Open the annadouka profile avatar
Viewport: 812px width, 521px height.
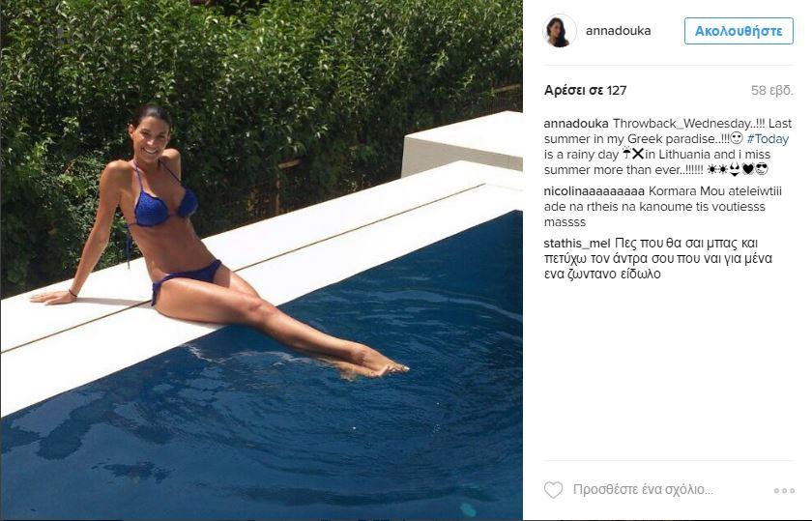[x=560, y=31]
